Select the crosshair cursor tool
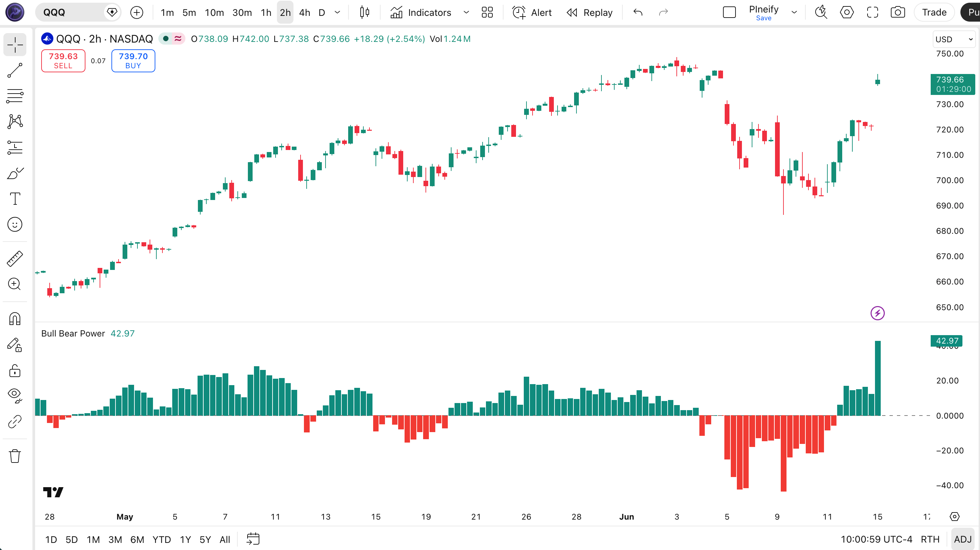Screen dimensions: 980x550 (x=15, y=45)
